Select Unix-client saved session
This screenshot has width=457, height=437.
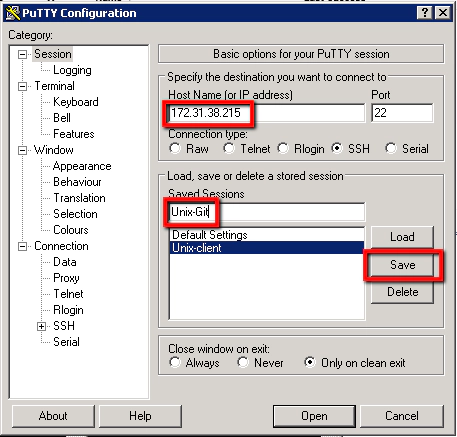267,248
